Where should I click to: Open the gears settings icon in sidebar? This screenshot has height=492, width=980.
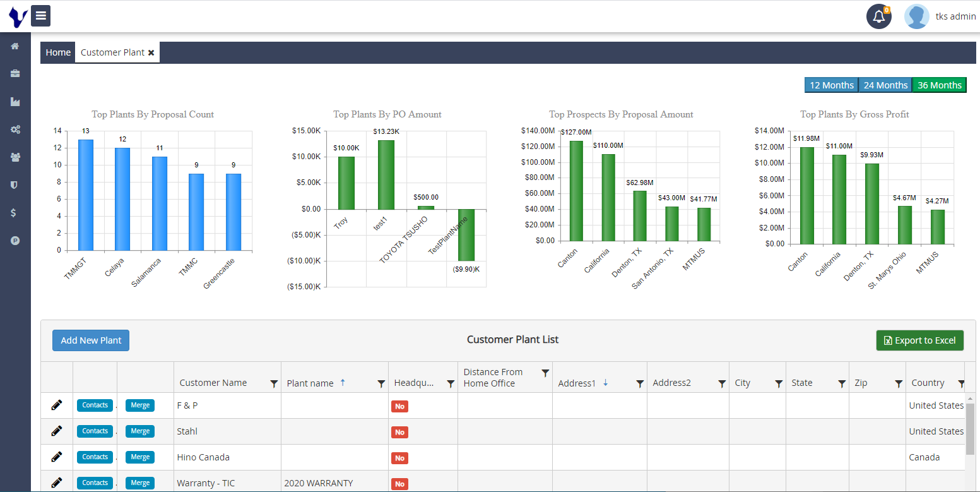15,129
